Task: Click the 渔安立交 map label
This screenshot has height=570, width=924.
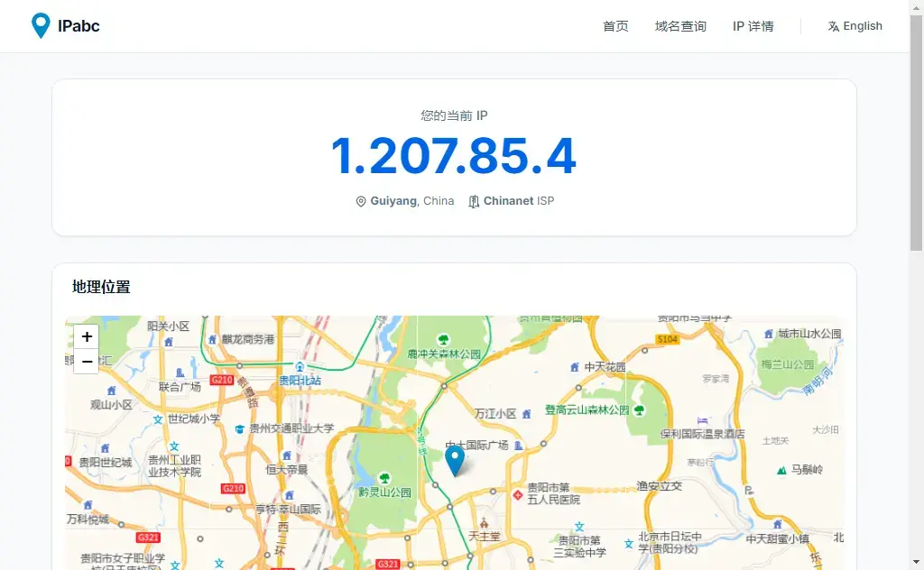Action: [659, 486]
